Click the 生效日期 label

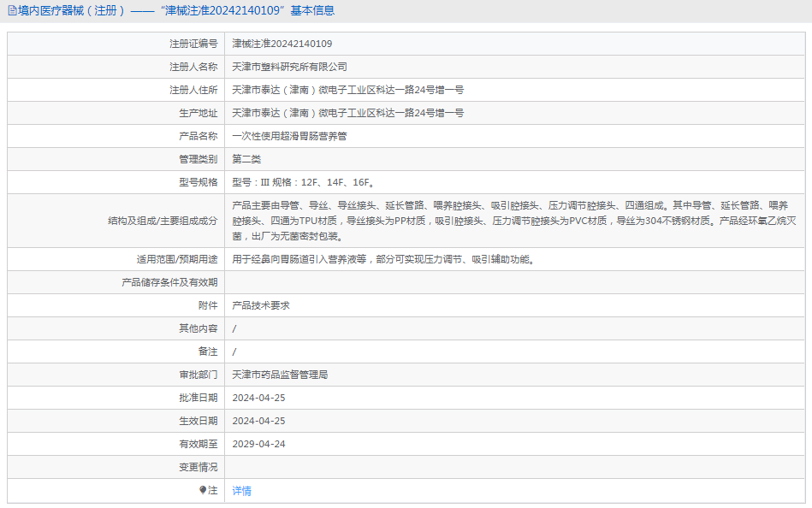pyautogui.click(x=199, y=421)
